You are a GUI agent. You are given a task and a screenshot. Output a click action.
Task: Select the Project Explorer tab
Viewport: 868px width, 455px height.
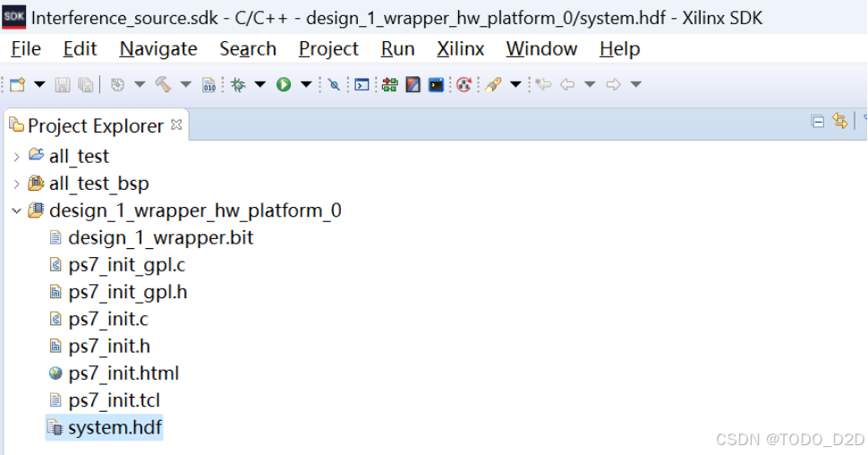96,125
